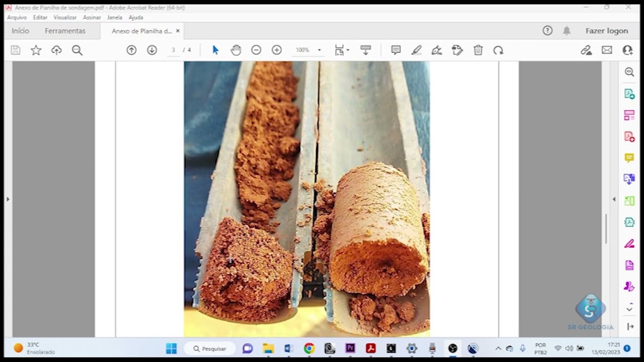Open the Help question mark icon

coord(547,31)
